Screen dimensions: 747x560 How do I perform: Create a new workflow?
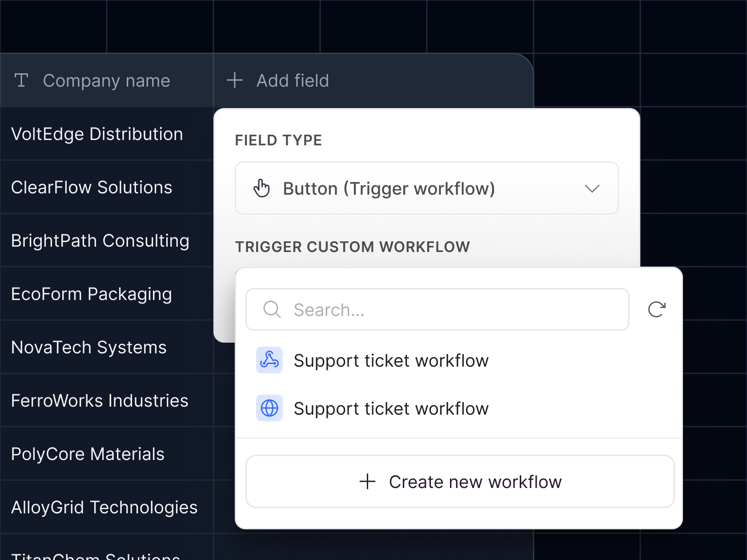click(x=460, y=481)
